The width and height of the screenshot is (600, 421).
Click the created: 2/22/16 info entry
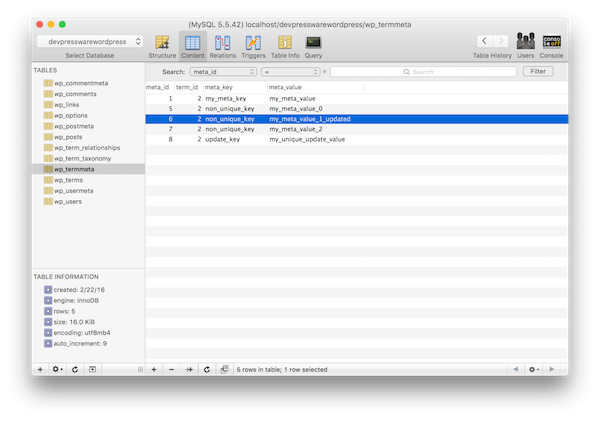(75, 290)
